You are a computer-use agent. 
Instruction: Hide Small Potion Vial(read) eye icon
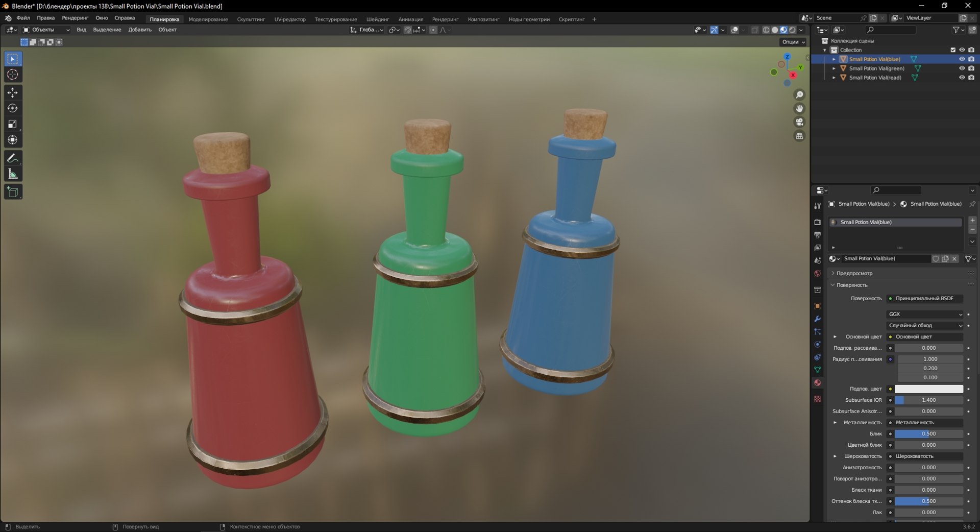click(962, 78)
